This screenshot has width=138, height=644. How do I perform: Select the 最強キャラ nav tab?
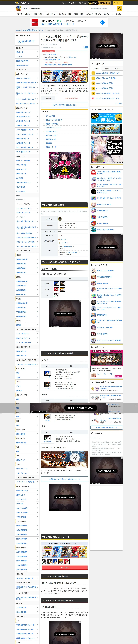tap(28, 14)
